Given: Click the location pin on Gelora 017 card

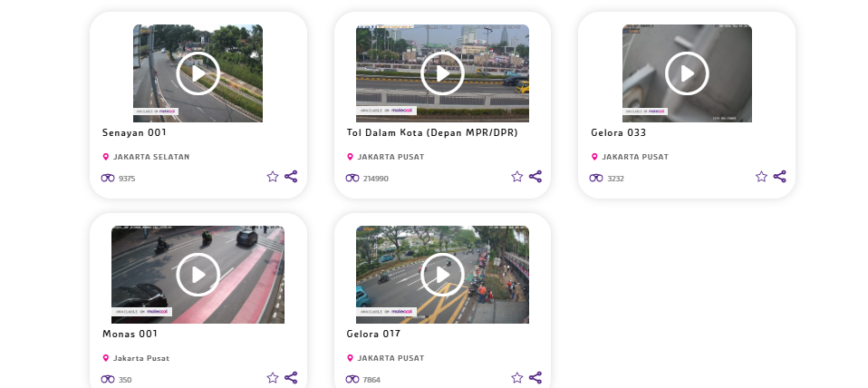Looking at the screenshot, I should pyautogui.click(x=350, y=358).
